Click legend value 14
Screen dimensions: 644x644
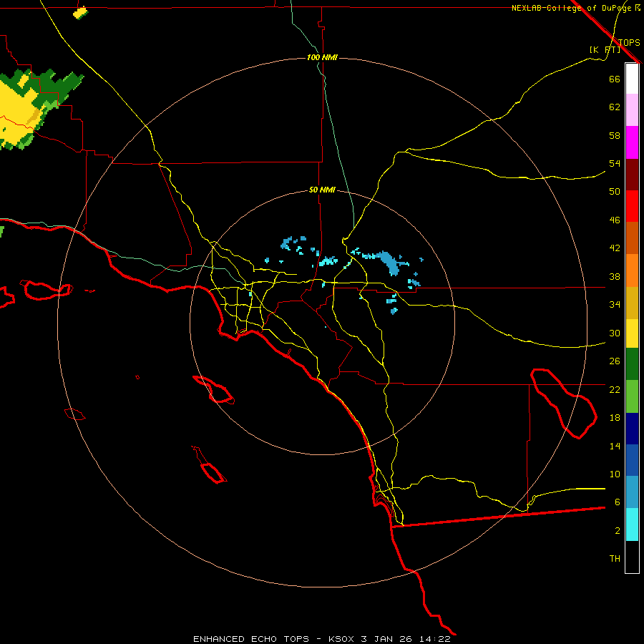tap(615, 446)
